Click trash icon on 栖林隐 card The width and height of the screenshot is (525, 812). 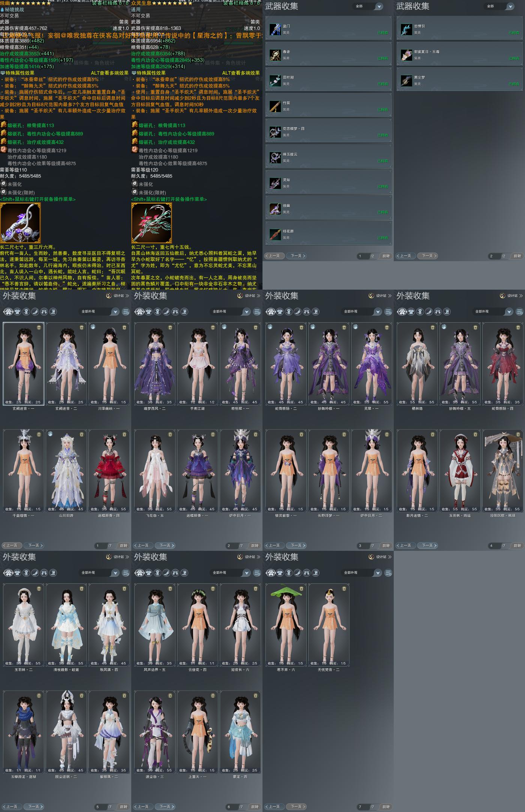[433, 327]
